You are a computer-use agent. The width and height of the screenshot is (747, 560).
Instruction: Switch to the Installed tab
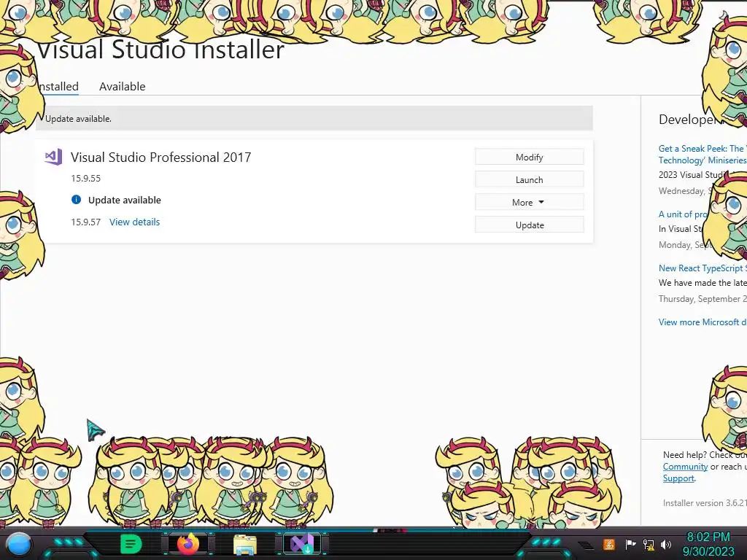[x=58, y=86]
